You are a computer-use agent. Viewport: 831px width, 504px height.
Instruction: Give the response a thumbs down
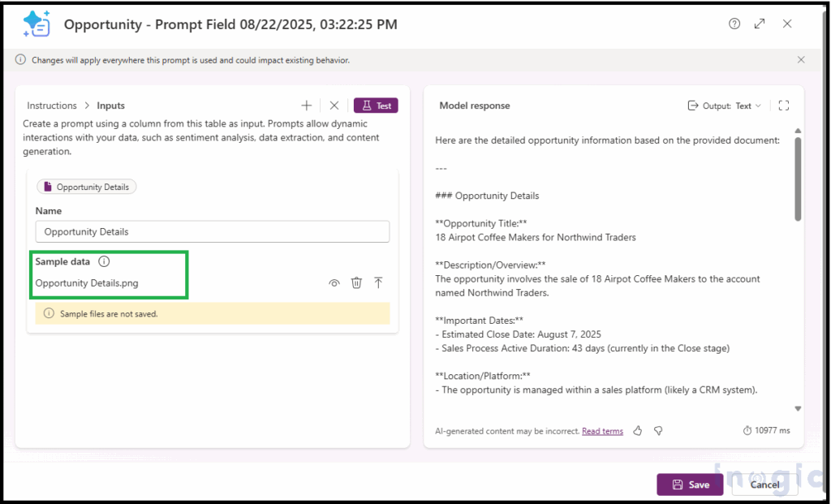pyautogui.click(x=658, y=431)
